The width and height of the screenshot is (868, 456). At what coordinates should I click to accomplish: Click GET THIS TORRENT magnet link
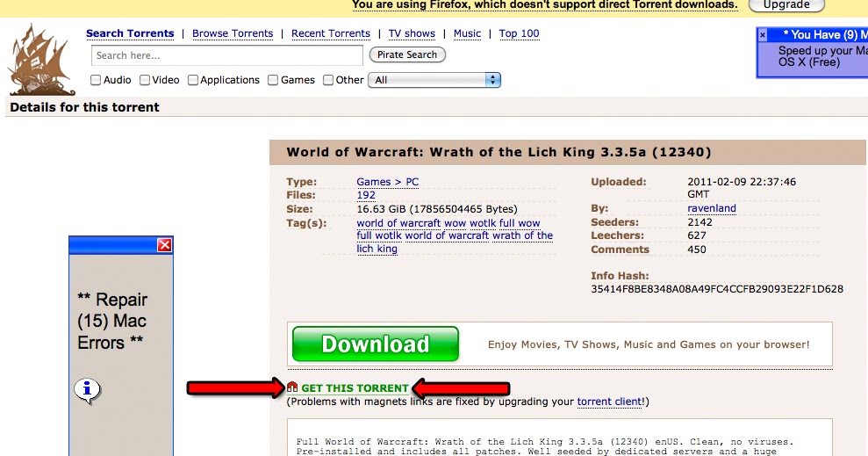pos(355,387)
